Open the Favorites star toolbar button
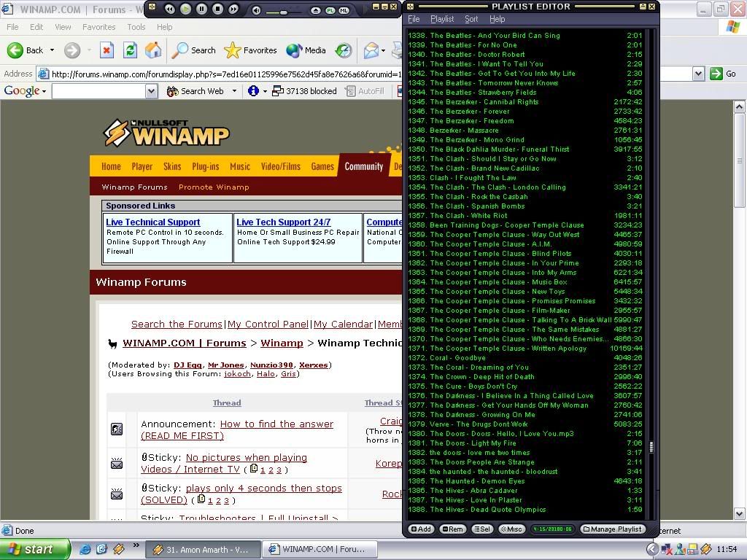 click(x=251, y=50)
